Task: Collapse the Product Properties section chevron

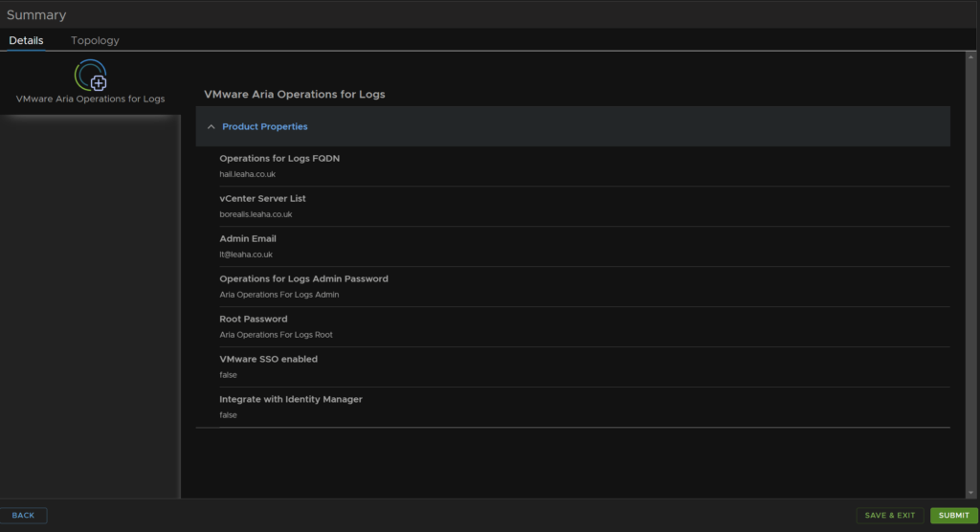Action: (x=212, y=127)
